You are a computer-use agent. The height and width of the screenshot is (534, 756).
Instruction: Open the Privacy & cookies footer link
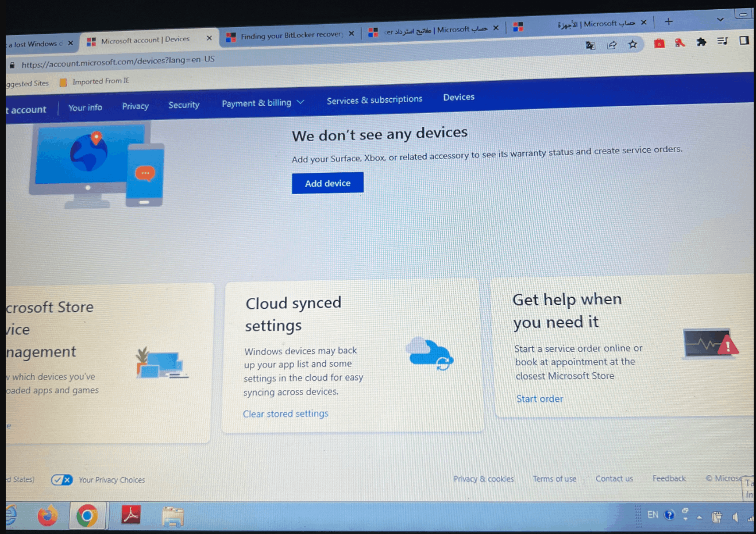[x=484, y=479]
